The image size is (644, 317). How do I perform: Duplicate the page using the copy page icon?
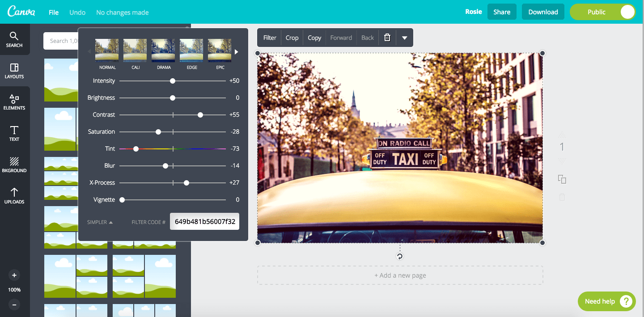coord(562,179)
